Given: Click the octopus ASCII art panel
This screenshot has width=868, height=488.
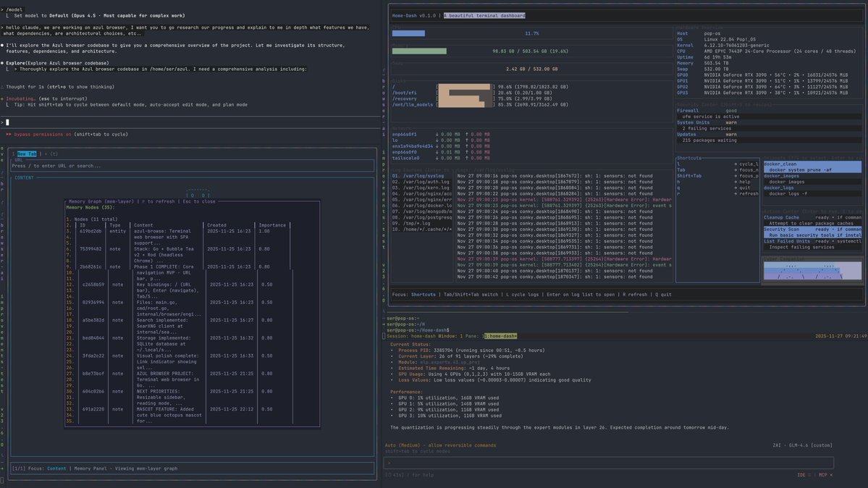Looking at the screenshot, I should point(812,270).
